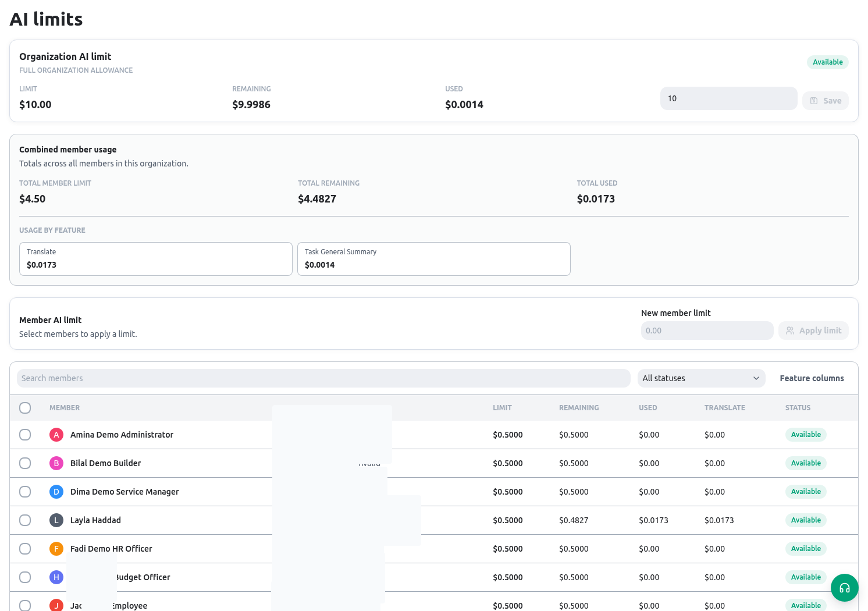The height and width of the screenshot is (611, 868).
Task: Focus the Search members field
Action: tap(323, 378)
